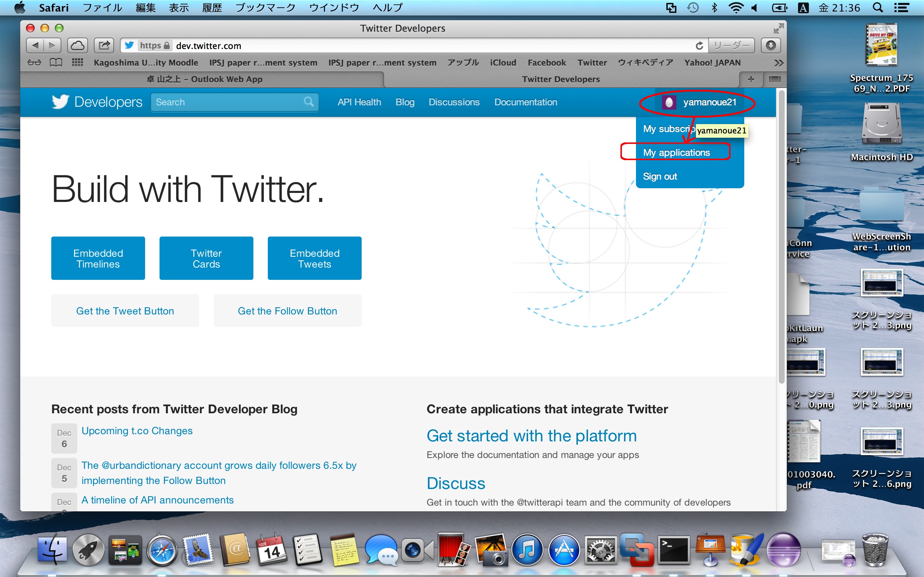Image resolution: width=924 pixels, height=577 pixels.
Task: Switch to the Outlook Web App tab
Action: pos(204,79)
